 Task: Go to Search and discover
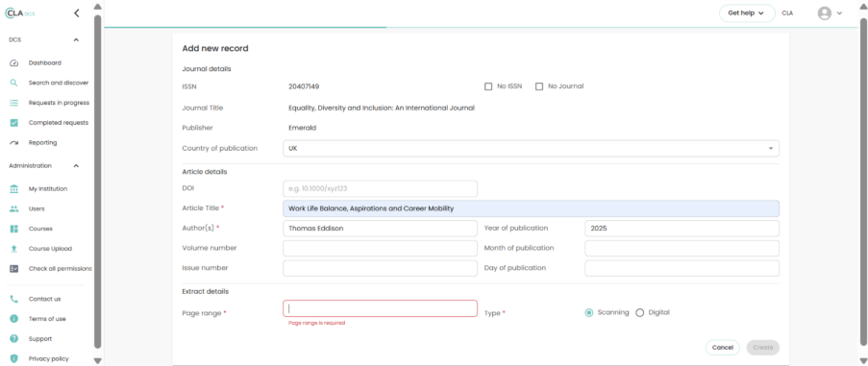click(59, 83)
